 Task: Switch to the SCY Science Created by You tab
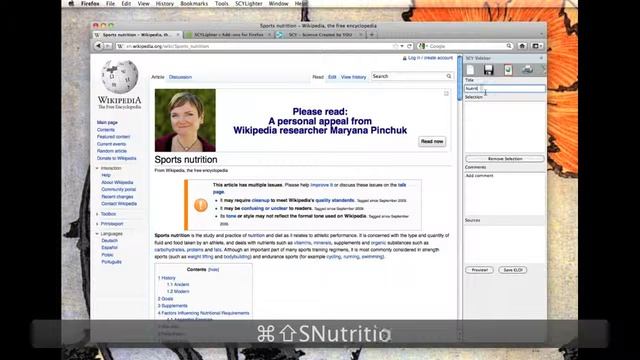coord(320,35)
